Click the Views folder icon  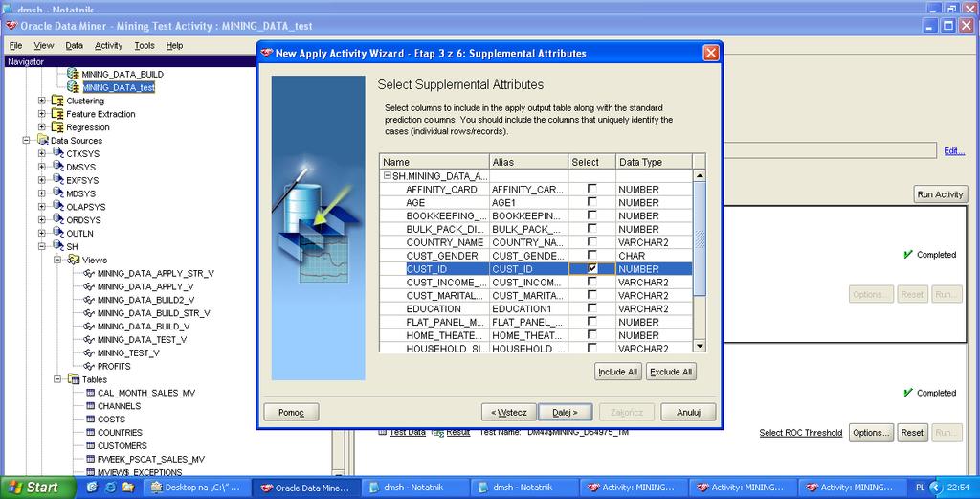74,260
